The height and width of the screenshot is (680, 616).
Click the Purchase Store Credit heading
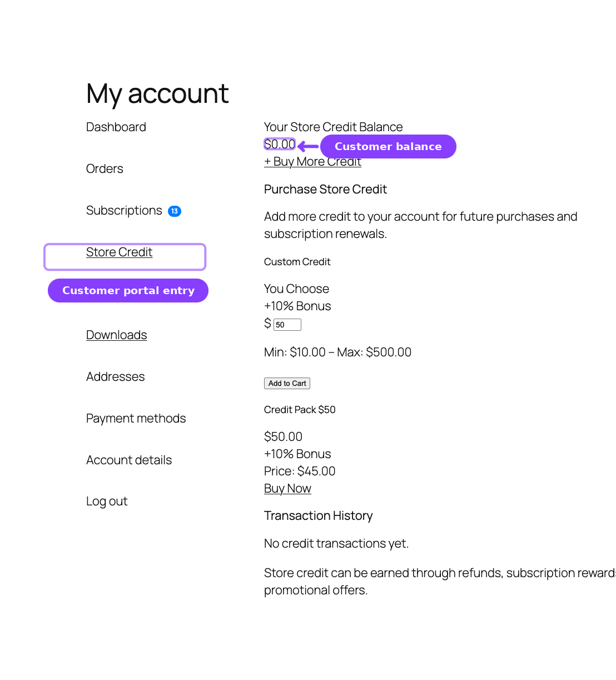tap(325, 189)
